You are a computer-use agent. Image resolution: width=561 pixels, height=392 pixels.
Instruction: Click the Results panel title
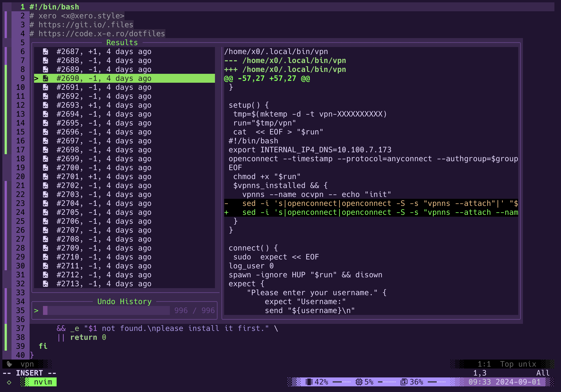(x=122, y=43)
